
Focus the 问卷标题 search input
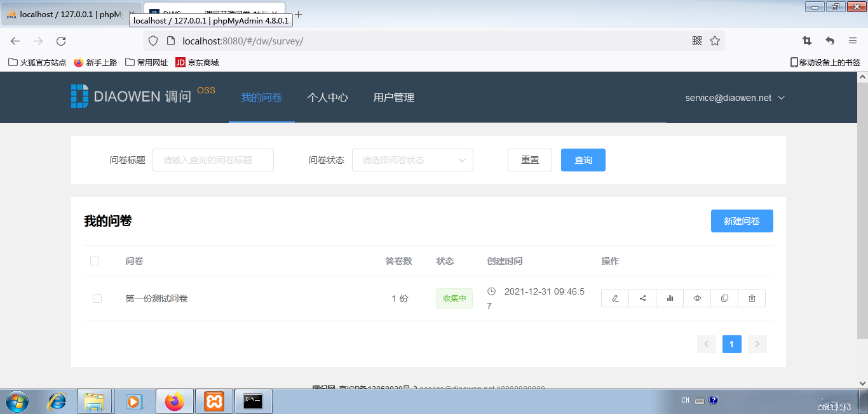coord(213,160)
